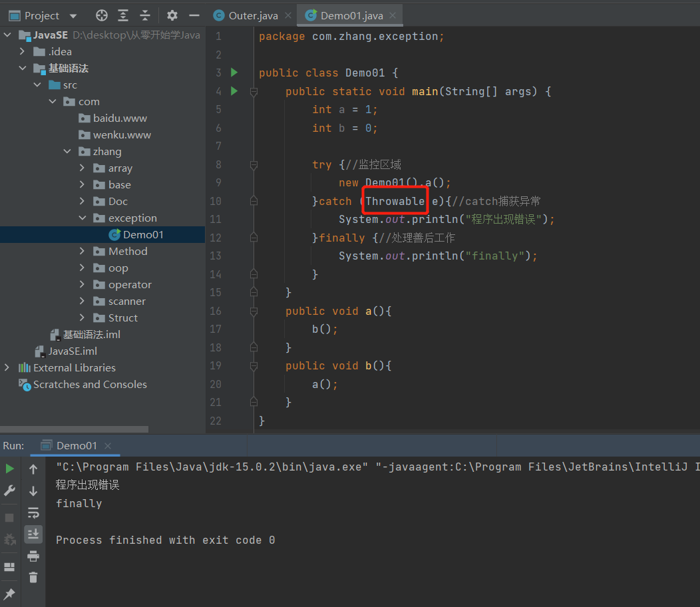Rerun Demo01 with the green play button
700x607 pixels.
(x=10, y=469)
